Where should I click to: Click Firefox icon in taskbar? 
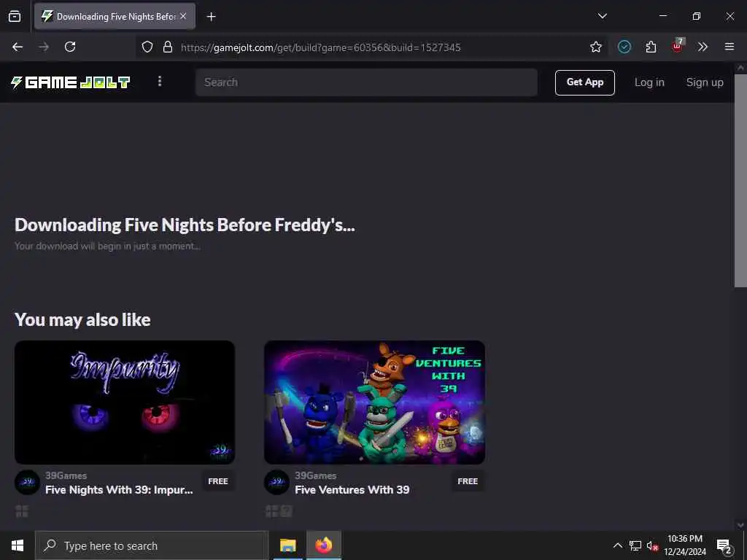click(323, 545)
